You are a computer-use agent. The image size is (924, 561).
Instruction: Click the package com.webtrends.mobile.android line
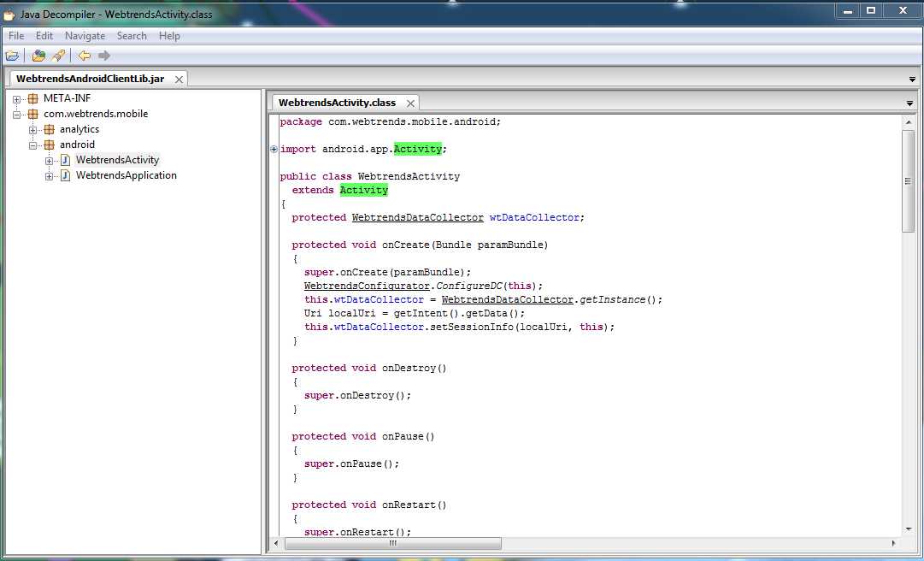pos(390,122)
